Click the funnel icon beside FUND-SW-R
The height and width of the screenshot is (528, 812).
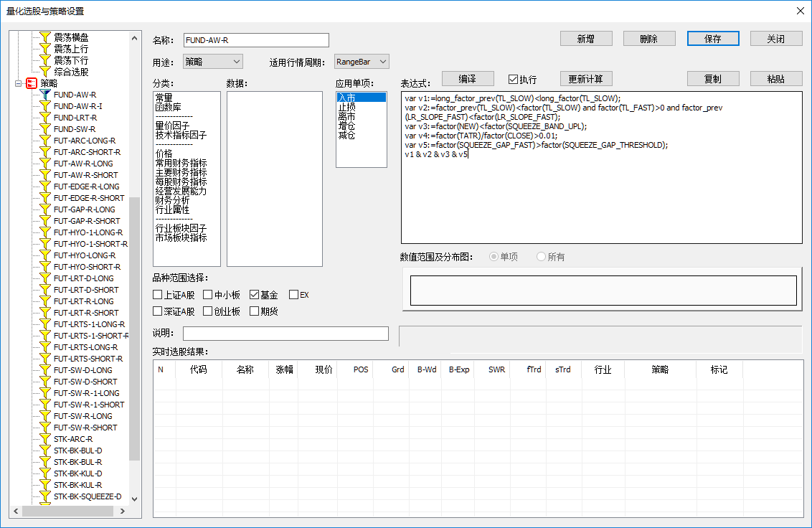click(x=46, y=129)
